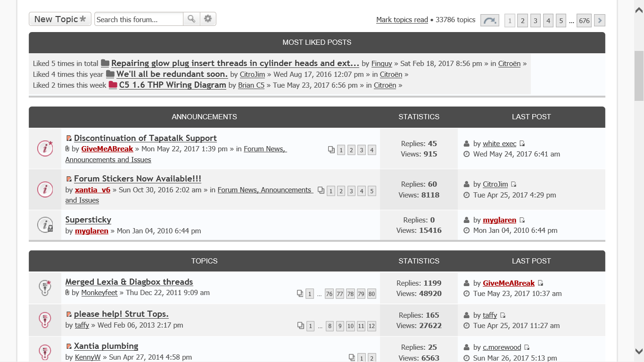Open please help! Strut Tops topic
The width and height of the screenshot is (644, 362).
pos(121,314)
